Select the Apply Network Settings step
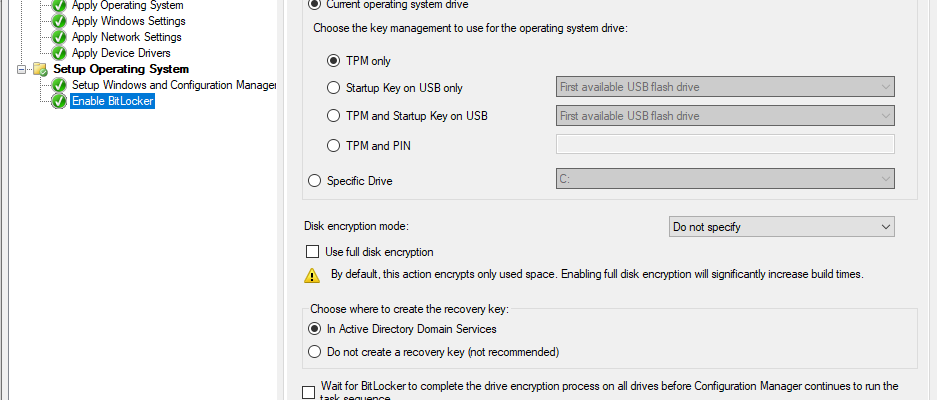This screenshot has width=937, height=400. 127,37
